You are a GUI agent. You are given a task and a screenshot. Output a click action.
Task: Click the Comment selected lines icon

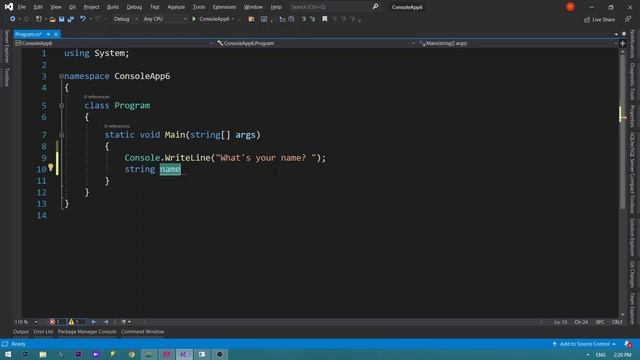(x=303, y=19)
